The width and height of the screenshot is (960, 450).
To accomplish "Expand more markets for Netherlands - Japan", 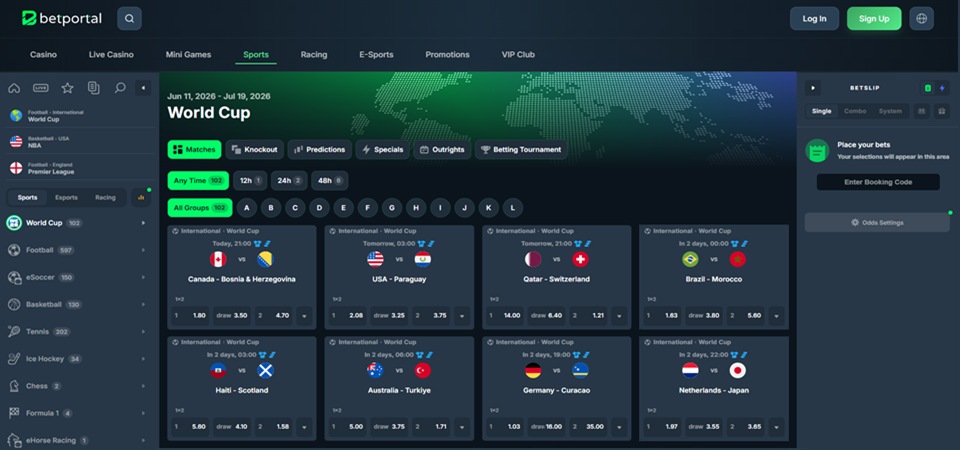I will coord(776,427).
